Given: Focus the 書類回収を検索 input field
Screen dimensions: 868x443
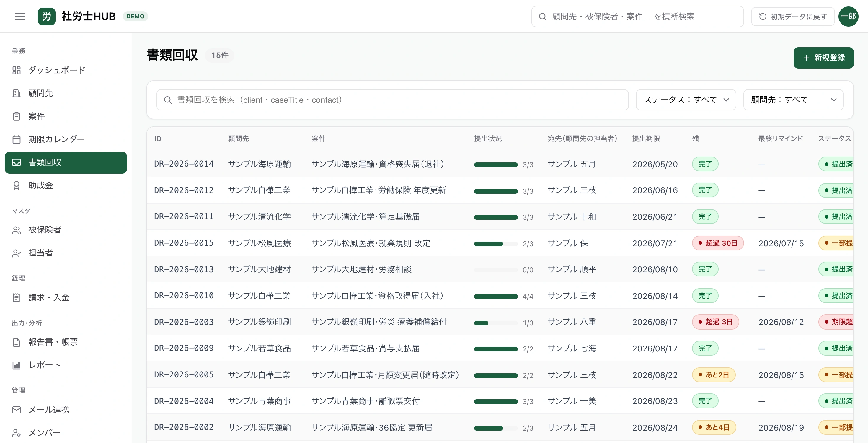Looking at the screenshot, I should tap(392, 100).
